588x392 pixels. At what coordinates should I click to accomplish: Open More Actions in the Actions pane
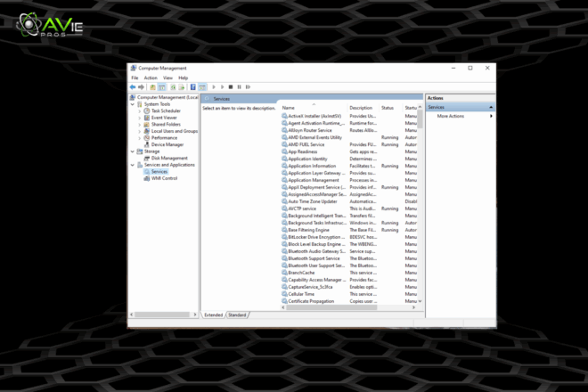450,116
